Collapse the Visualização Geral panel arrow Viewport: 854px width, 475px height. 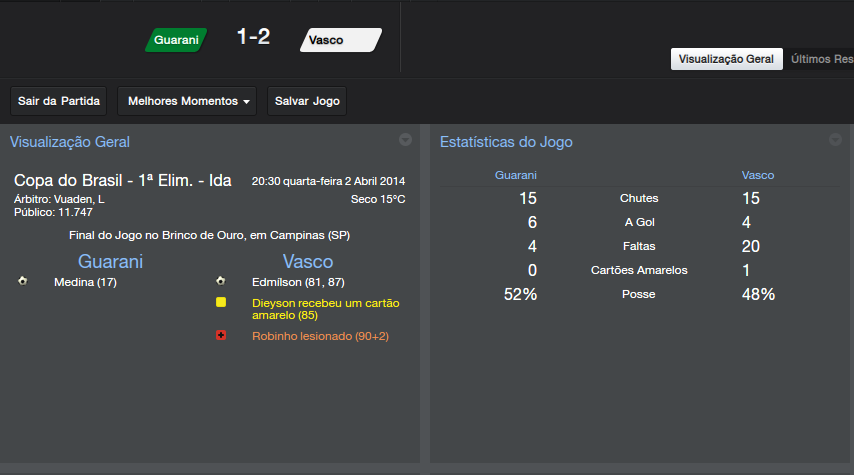pos(405,140)
